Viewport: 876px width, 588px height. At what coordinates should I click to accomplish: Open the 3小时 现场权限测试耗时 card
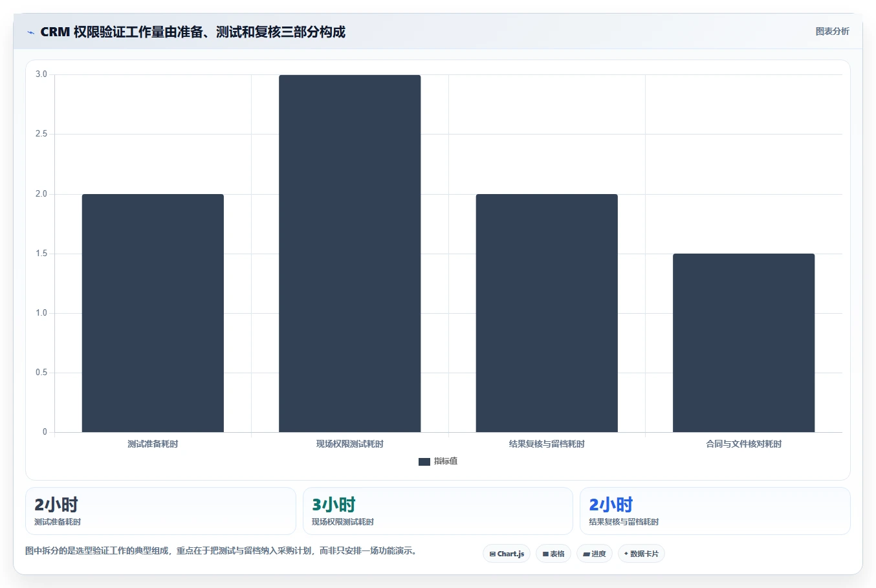pos(438,511)
